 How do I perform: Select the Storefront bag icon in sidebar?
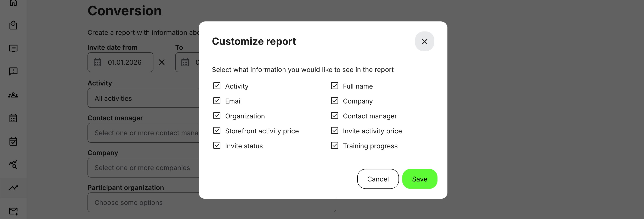click(13, 25)
